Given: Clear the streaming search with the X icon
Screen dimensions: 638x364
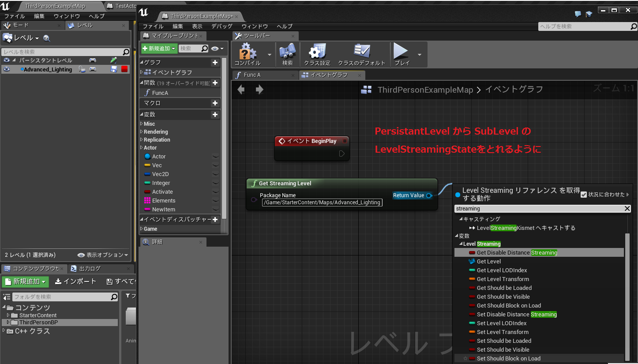Looking at the screenshot, I should (x=627, y=209).
